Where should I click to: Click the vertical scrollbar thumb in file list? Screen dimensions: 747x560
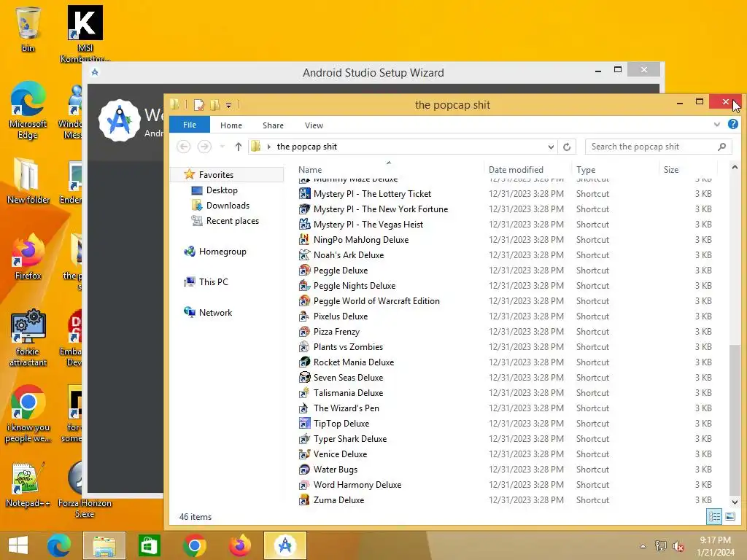[735, 419]
